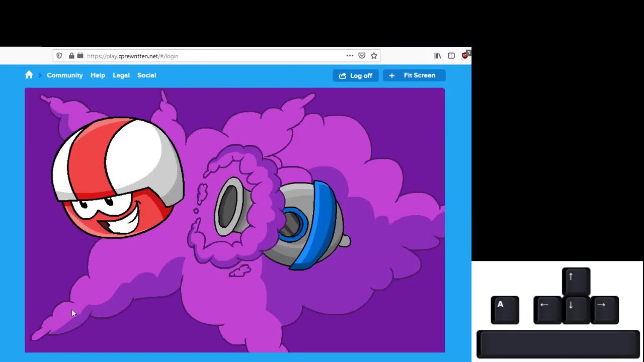
Task: Open the Community menu
Action: pos(64,75)
